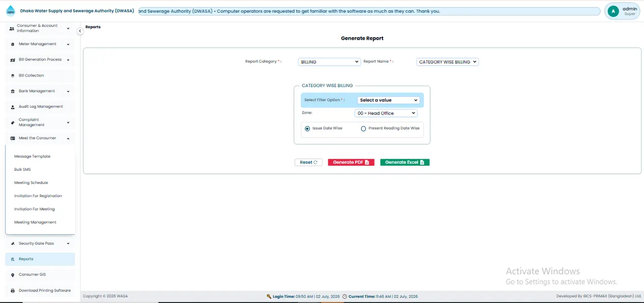Screen dimensions: 644x303
Task: Click the Meter Management icon
Action: [13, 44]
